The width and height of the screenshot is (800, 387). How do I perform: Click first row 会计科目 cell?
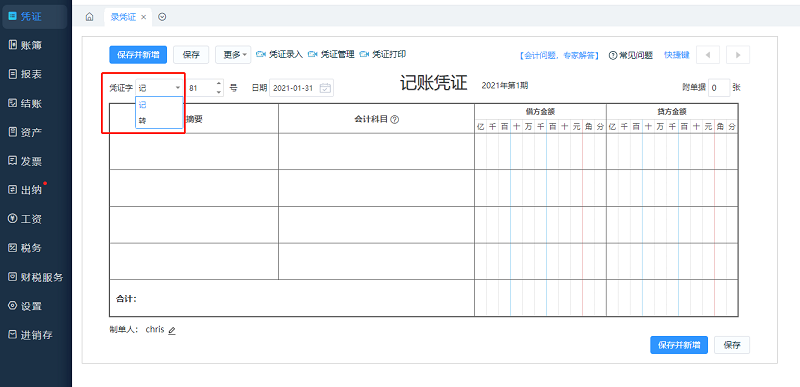click(x=377, y=151)
